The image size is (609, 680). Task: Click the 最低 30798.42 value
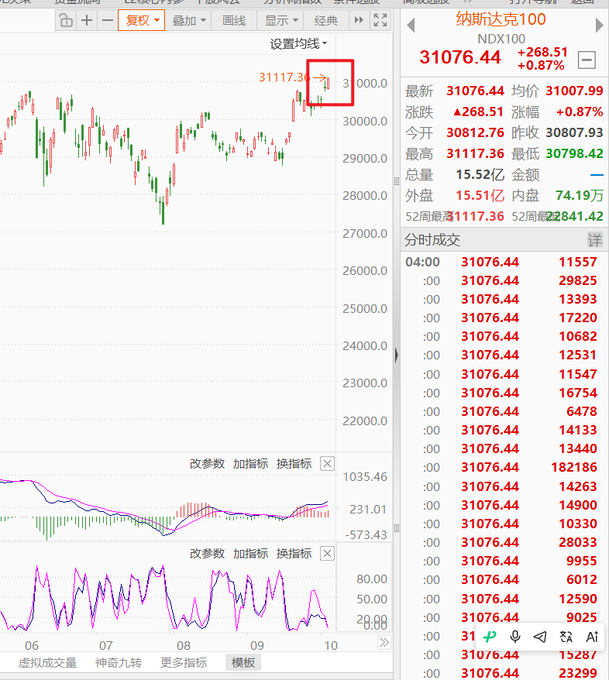[574, 154]
